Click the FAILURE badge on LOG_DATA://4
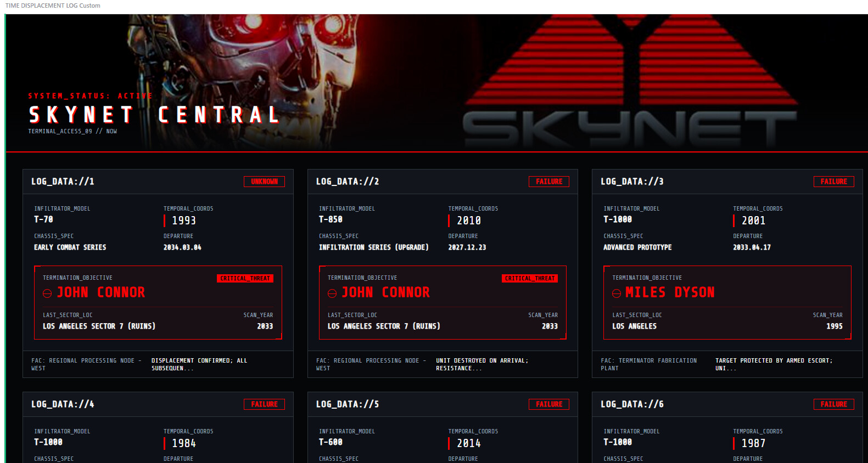868x463 pixels. point(265,404)
